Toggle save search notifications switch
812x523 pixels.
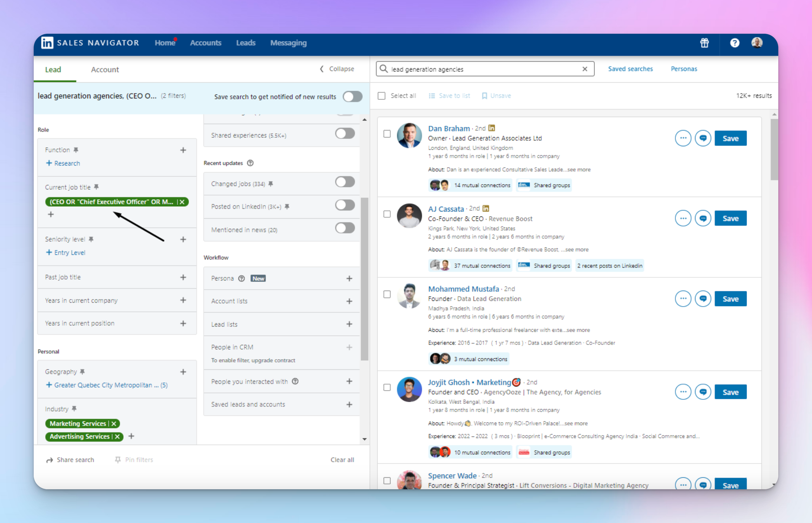tap(352, 97)
